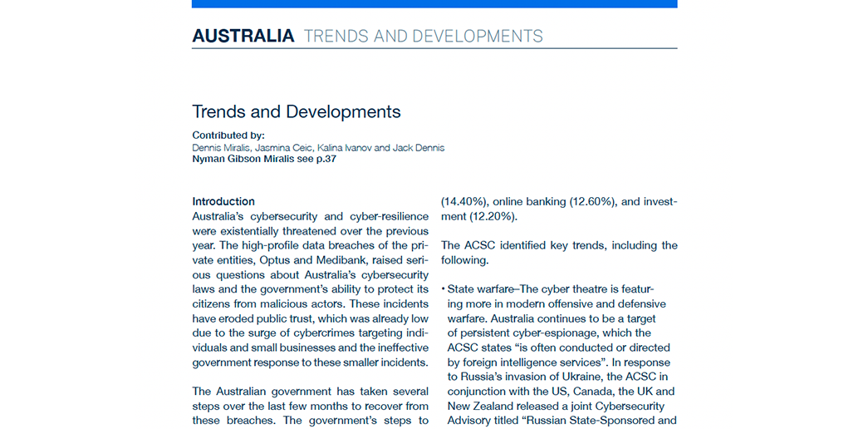The image size is (868, 429).
Task: Click the line 'laws and the government's ability to protect its'
Action: click(310, 289)
